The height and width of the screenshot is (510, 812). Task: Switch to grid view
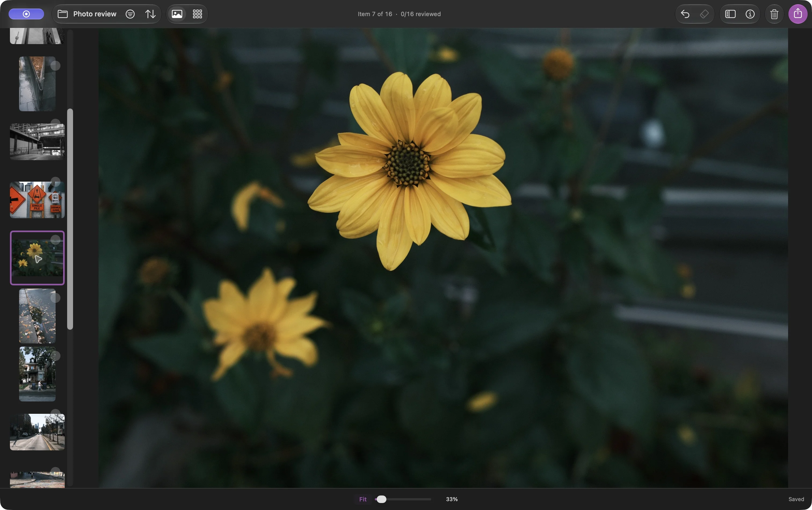(197, 14)
